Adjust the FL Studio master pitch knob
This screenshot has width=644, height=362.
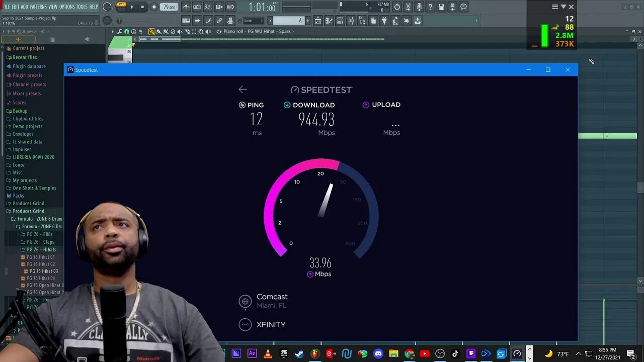(x=107, y=21)
